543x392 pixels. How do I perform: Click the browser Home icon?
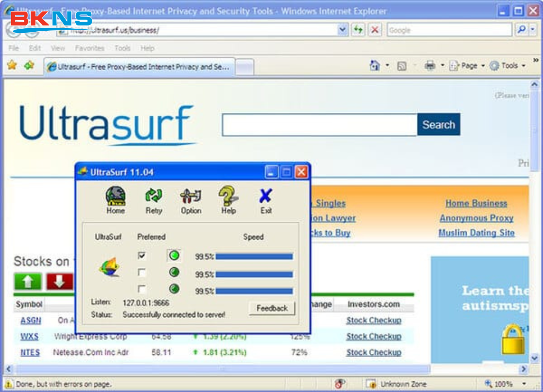375,65
